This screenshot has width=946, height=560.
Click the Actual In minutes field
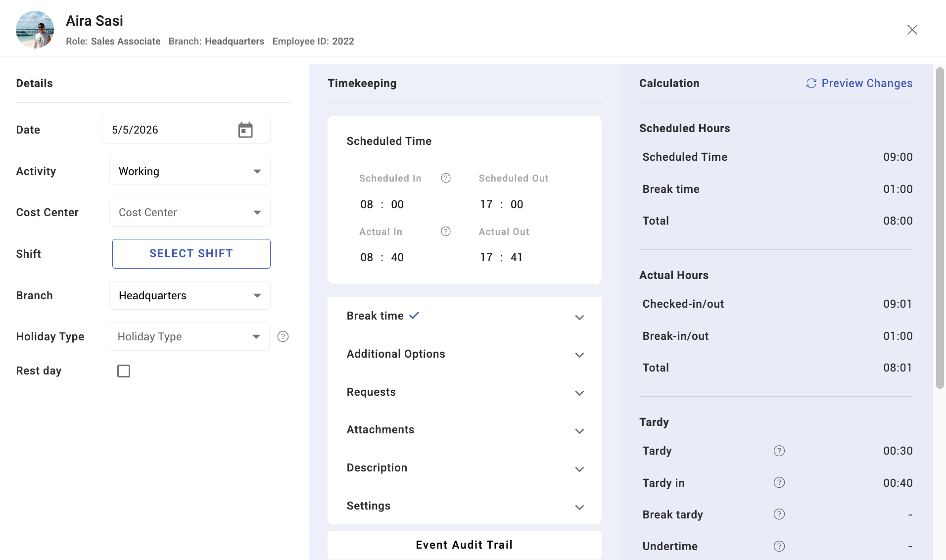point(397,258)
